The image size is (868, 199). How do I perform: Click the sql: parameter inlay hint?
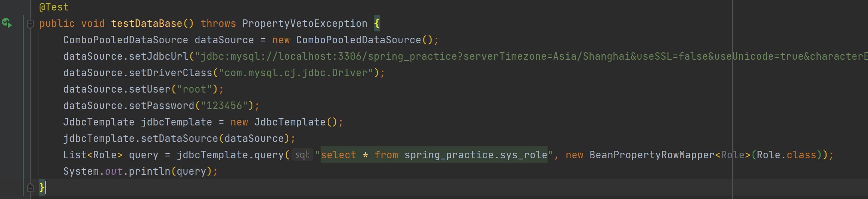point(302,155)
